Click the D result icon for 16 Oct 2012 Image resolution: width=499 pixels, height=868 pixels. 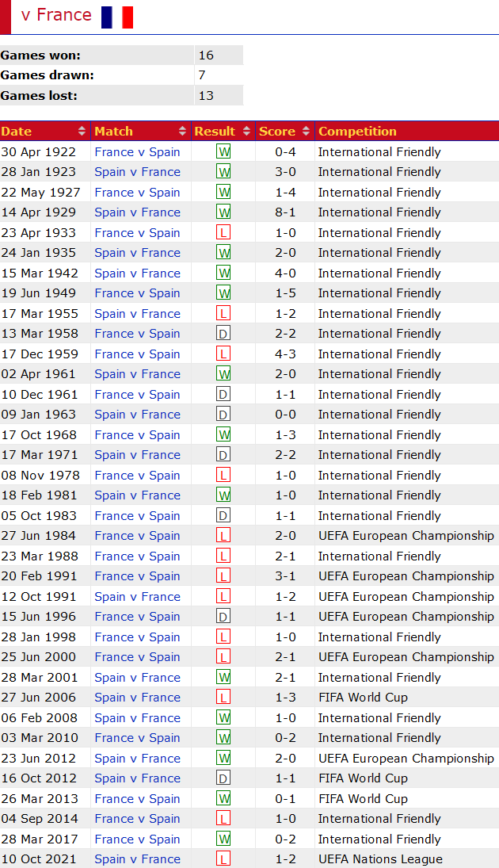pos(223,778)
